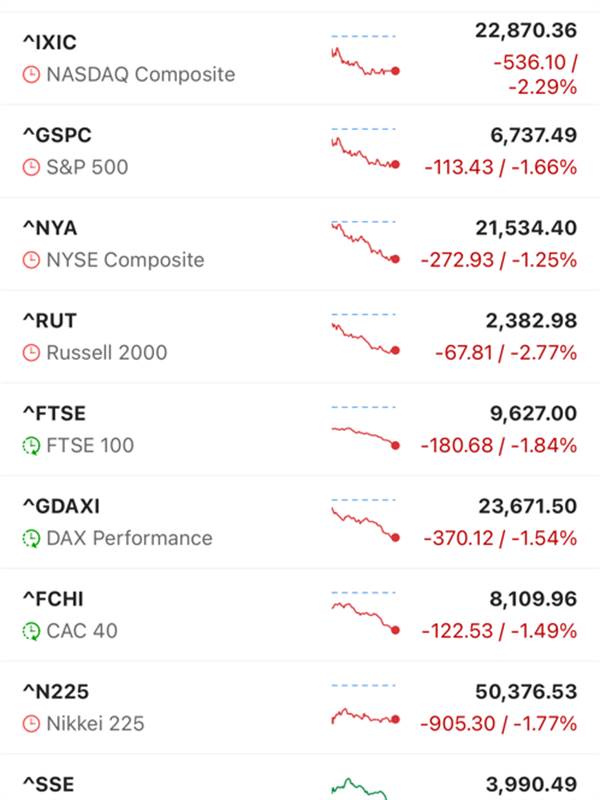Image resolution: width=600 pixels, height=800 pixels.
Task: Open the NASDAQ Composite sparkline chart
Action: (365, 58)
